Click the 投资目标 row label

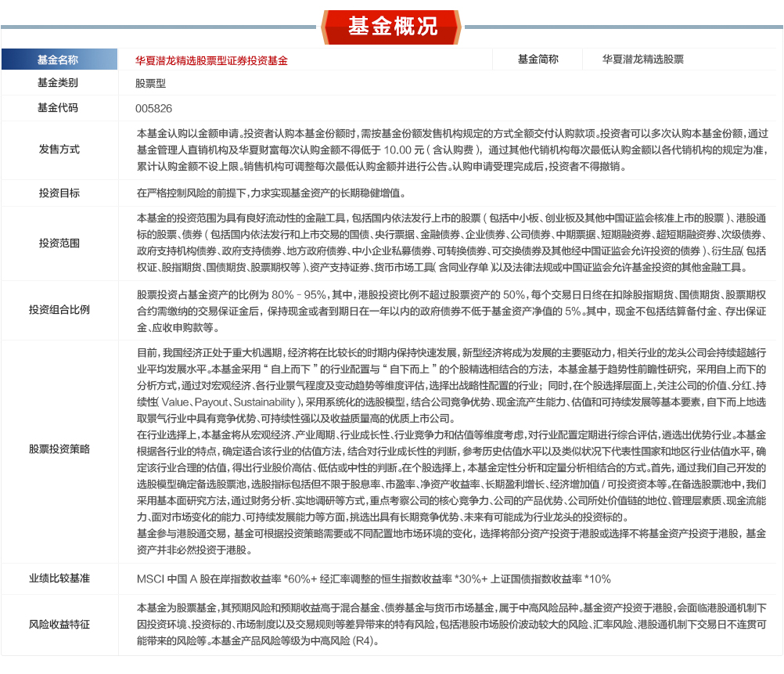tap(59, 193)
